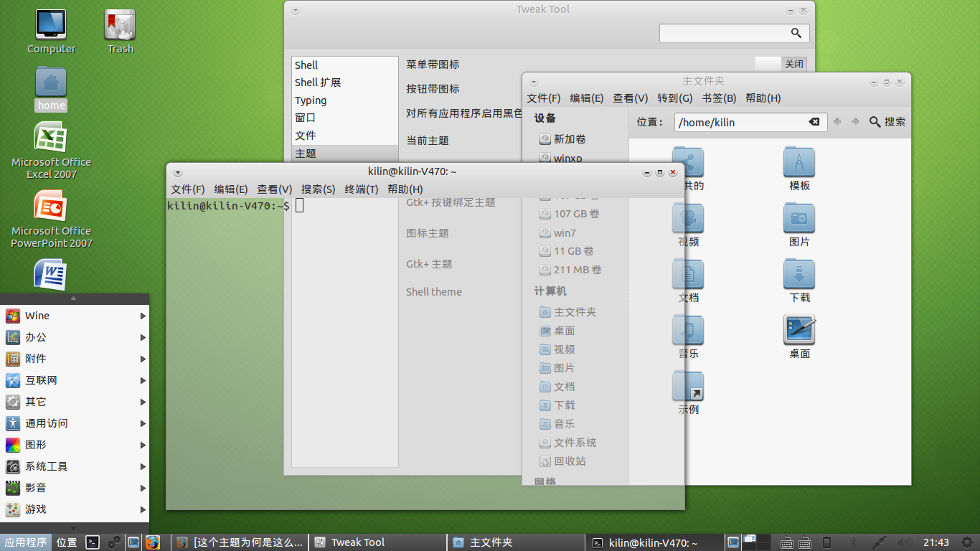Expand the 系统工具 submenu
Image resolution: width=980 pixels, height=551 pixels.
tap(75, 466)
